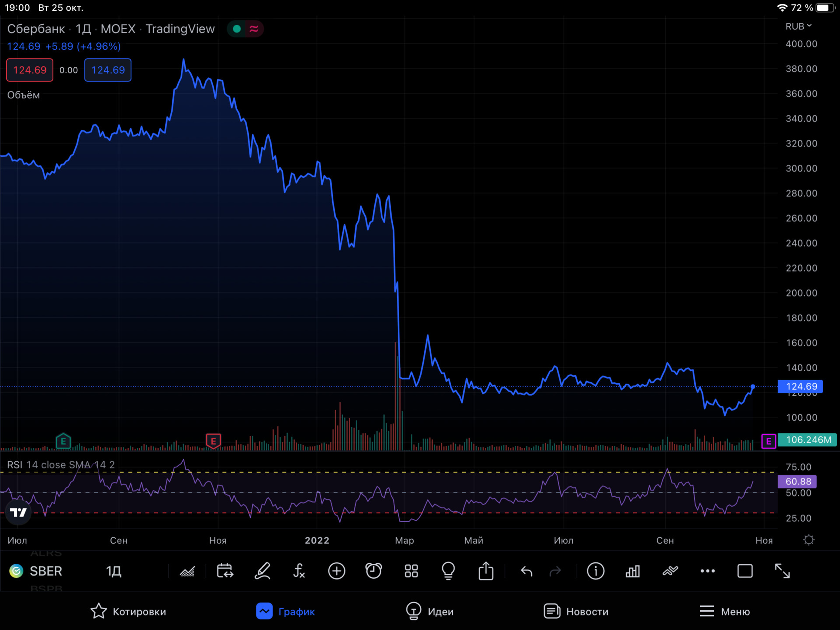Image resolution: width=840 pixels, height=630 pixels.
Task: Select the drawing pencil tool
Action: click(x=262, y=571)
